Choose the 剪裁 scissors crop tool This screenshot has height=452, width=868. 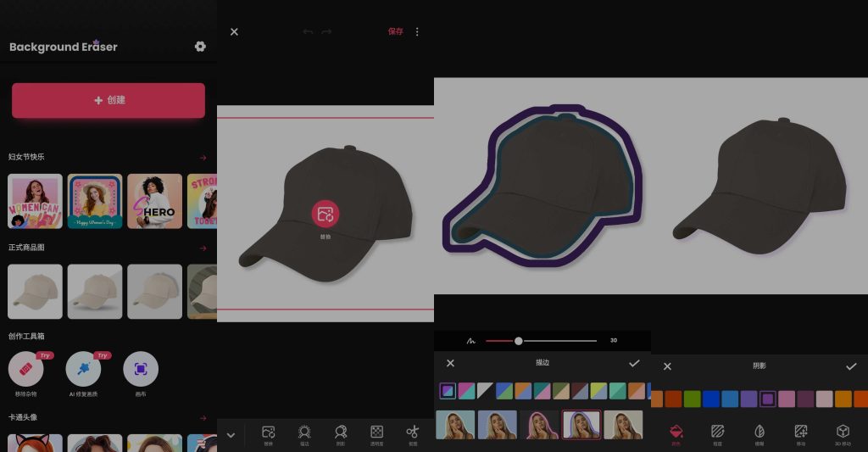coord(413,432)
